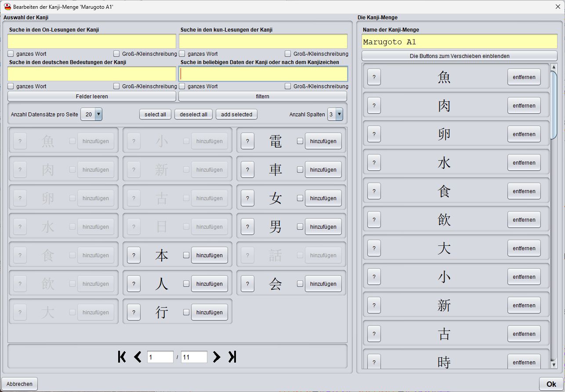565x392 pixels.
Task: Jump to the first results page
Action: [x=122, y=357]
